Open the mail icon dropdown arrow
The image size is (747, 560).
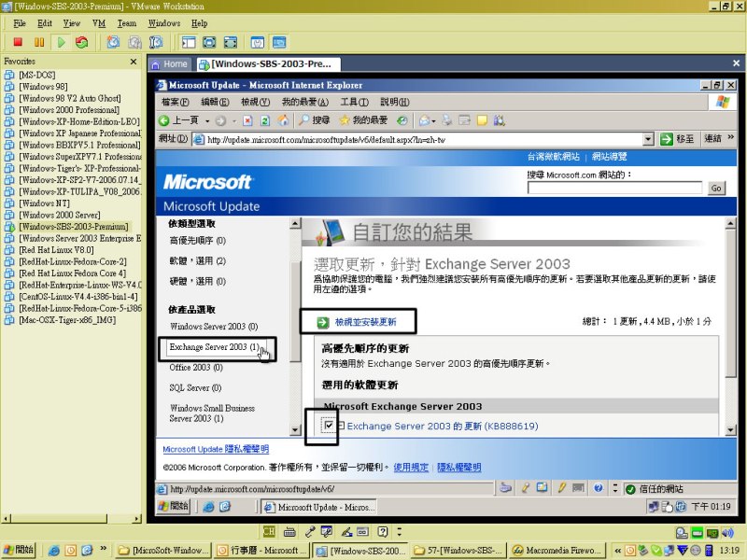(x=433, y=121)
